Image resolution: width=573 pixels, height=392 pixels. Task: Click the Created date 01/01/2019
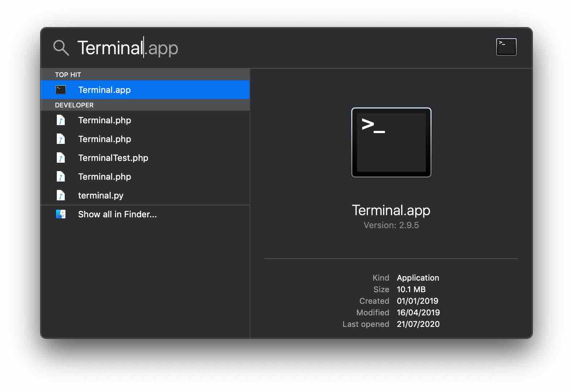point(417,301)
